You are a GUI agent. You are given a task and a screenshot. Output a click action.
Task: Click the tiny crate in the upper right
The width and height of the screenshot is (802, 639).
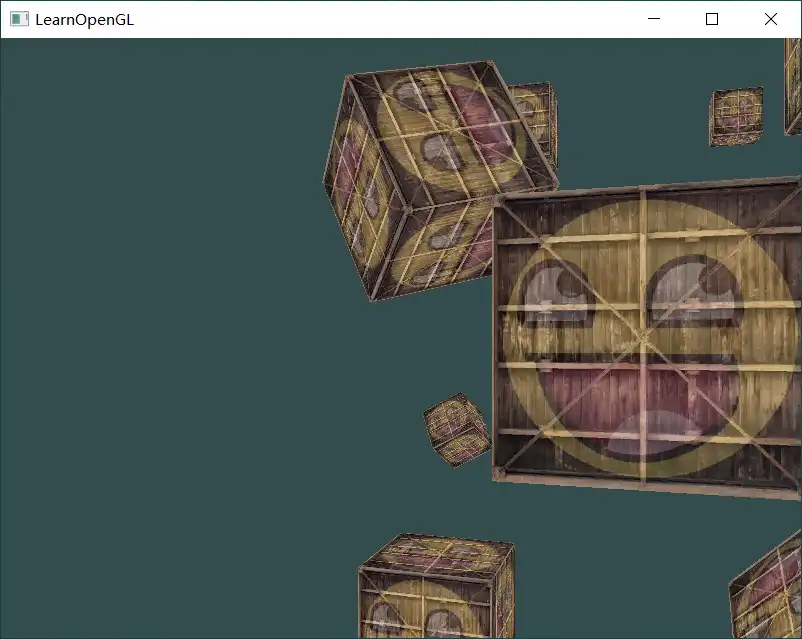point(736,116)
